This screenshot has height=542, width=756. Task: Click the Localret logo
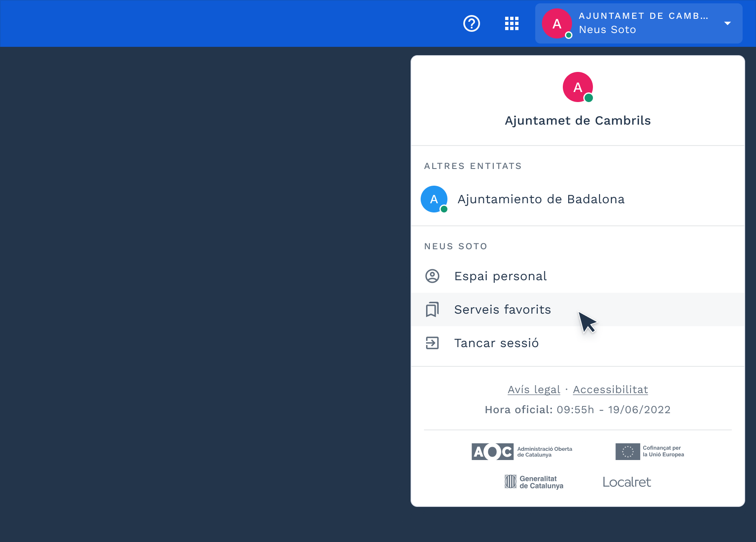click(626, 482)
